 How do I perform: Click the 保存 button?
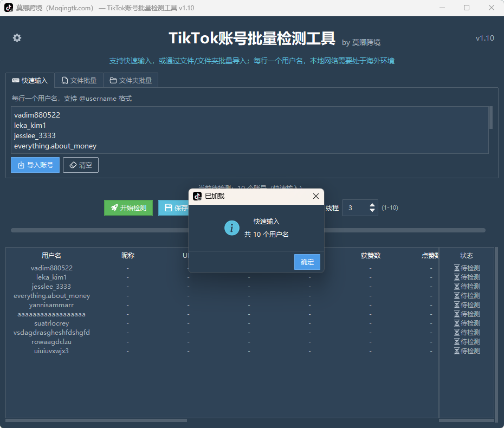click(173, 207)
